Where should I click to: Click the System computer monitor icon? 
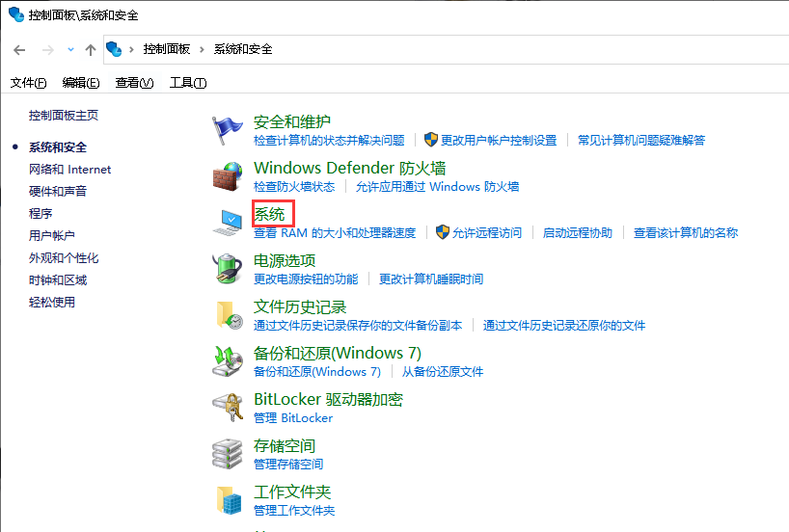[227, 223]
